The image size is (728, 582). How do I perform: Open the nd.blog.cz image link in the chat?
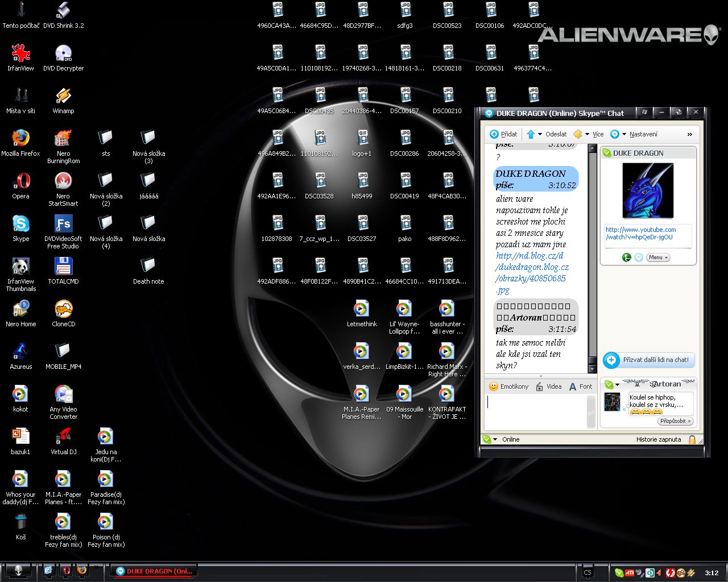coord(532,273)
